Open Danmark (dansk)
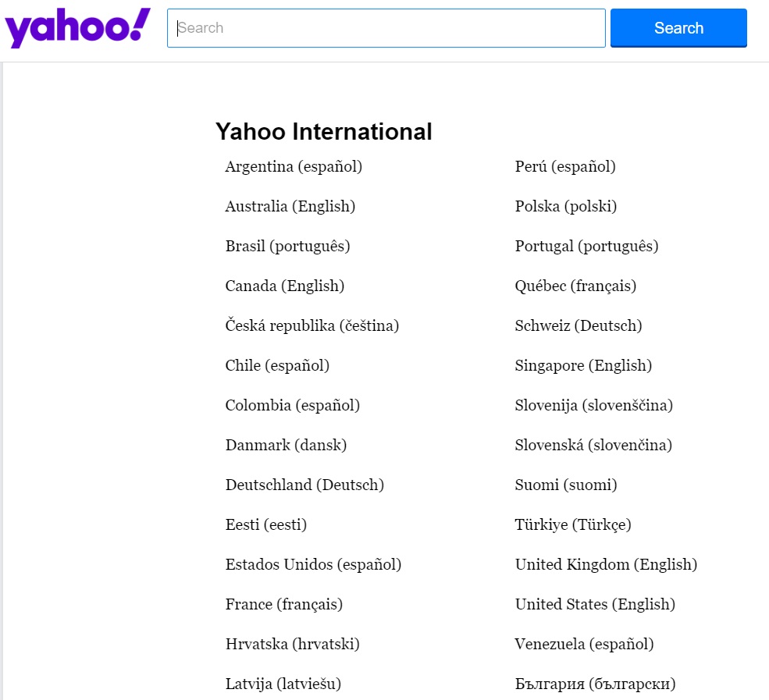Screen dimensions: 769x700 pyautogui.click(x=286, y=445)
